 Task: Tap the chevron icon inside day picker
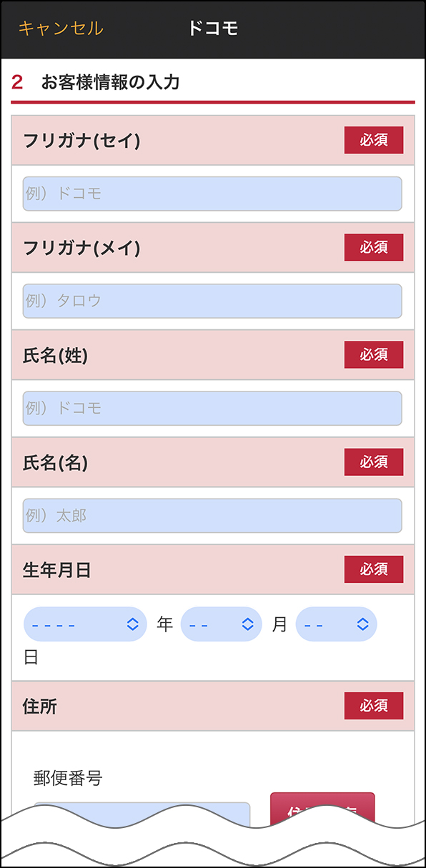click(363, 624)
